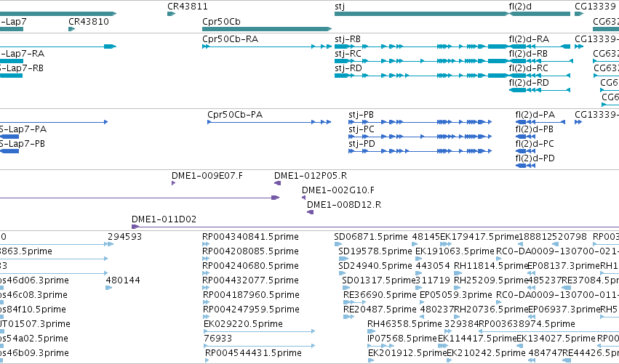The height and width of the screenshot is (364, 619).
Task: Click the RP004340841.5prime EST label
Action: pyautogui.click(x=250, y=237)
